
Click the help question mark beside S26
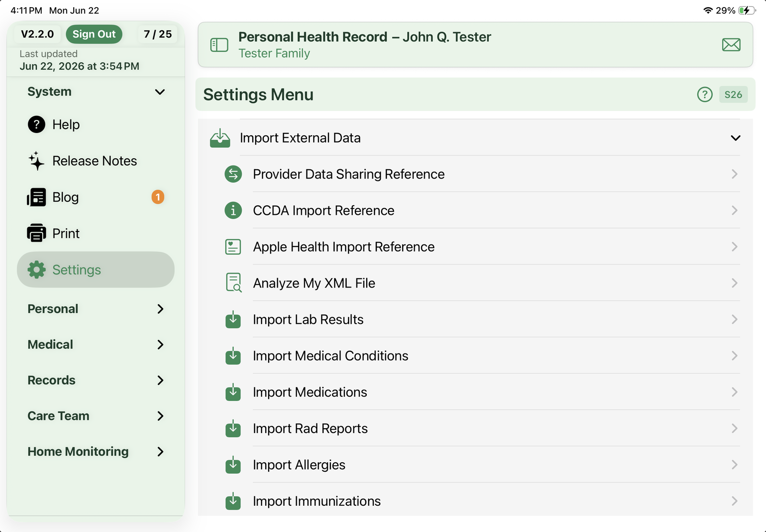[705, 95]
